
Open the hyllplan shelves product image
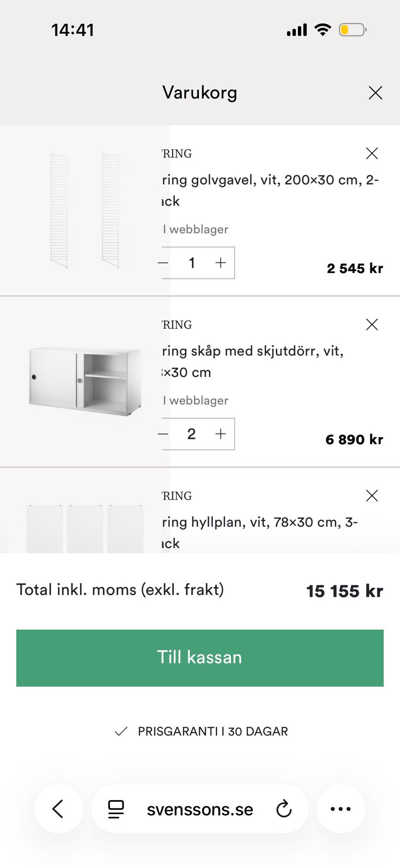[x=85, y=528]
